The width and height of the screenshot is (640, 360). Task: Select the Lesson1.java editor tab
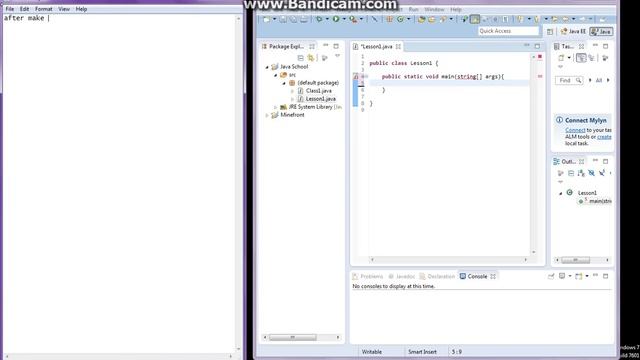[376, 47]
